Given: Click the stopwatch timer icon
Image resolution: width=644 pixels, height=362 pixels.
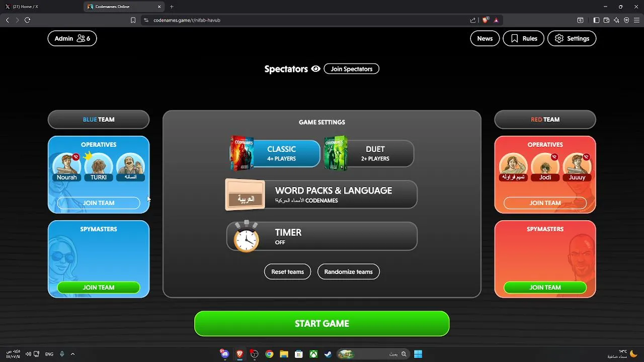Looking at the screenshot, I should coord(246,236).
